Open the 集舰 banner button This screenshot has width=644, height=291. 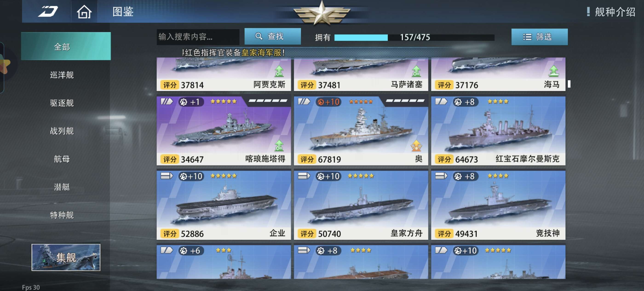[66, 257]
